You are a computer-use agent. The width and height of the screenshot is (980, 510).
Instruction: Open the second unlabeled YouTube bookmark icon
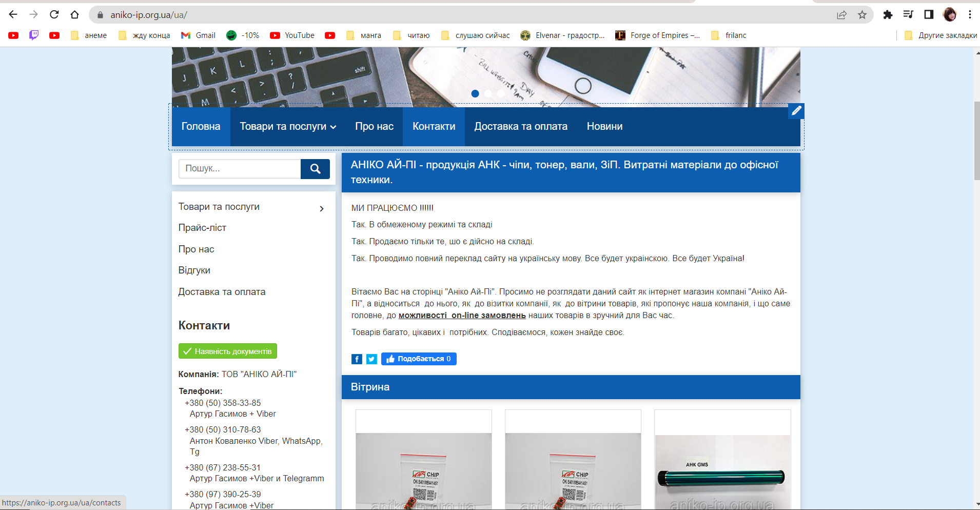coord(54,35)
